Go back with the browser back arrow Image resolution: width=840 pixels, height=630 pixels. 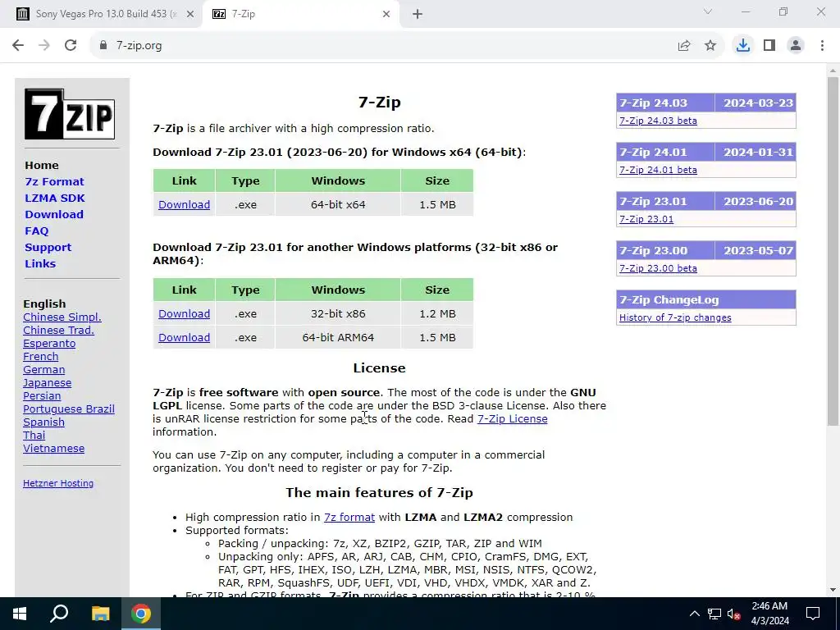[18, 46]
